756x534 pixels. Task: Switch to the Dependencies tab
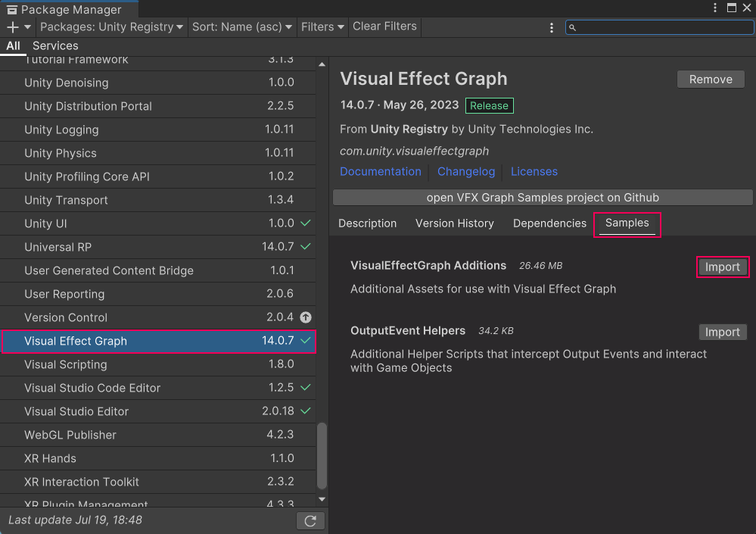[549, 223]
